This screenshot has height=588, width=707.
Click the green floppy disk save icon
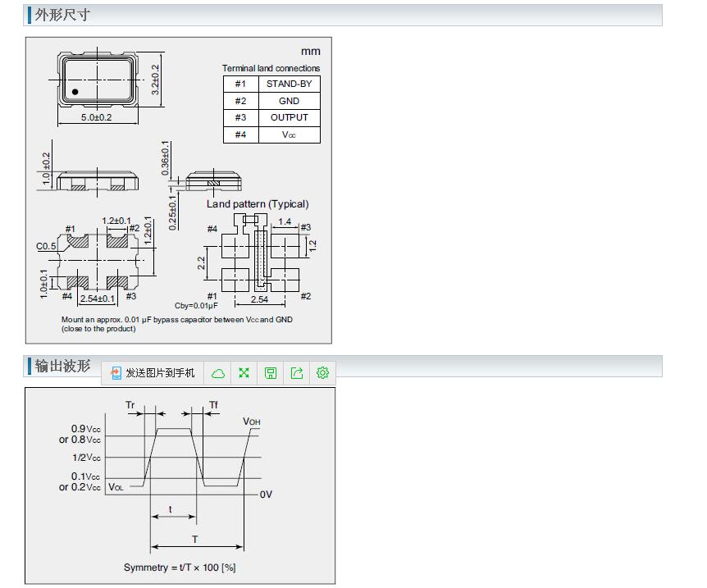point(270,373)
